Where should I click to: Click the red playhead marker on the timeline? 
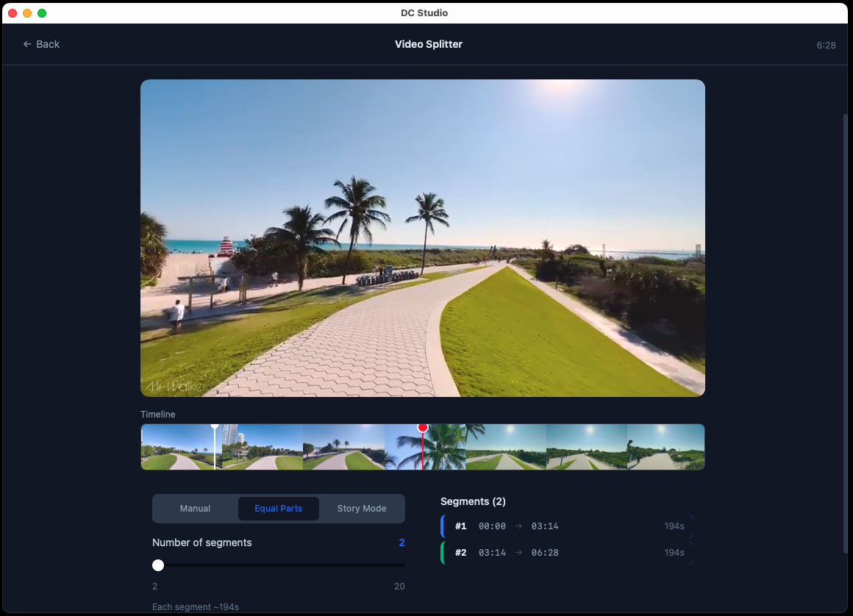(x=423, y=427)
